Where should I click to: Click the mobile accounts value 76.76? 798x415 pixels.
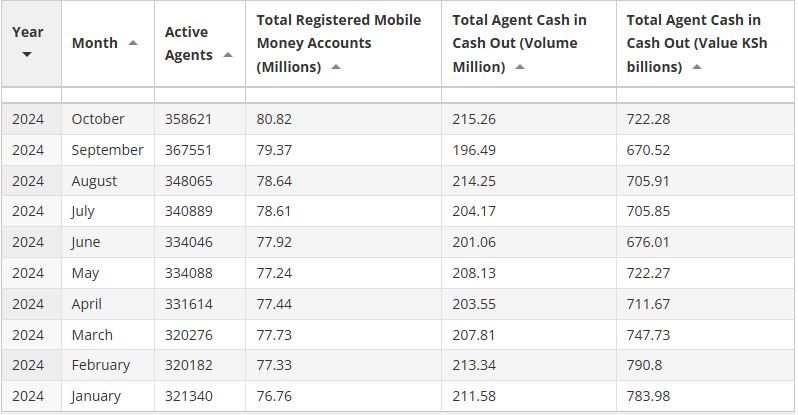(274, 396)
